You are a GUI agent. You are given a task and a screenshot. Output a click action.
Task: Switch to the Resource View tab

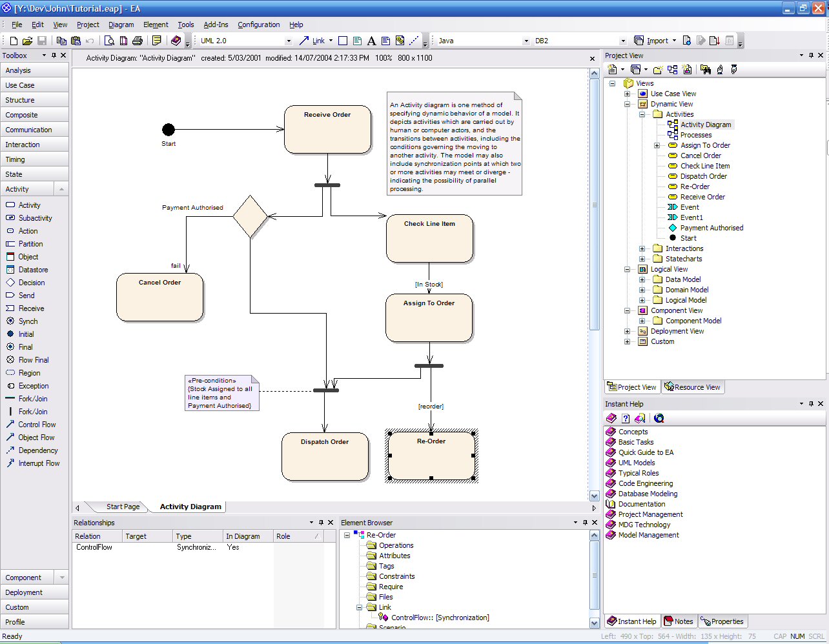(693, 387)
